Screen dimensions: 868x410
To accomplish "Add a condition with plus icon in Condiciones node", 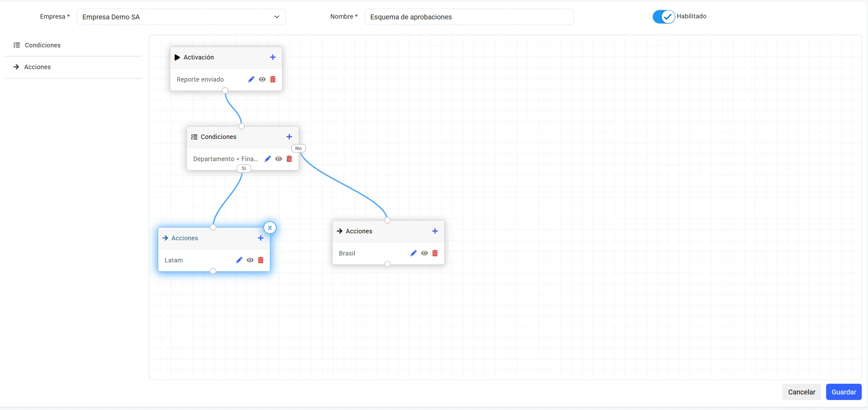I will tap(289, 137).
